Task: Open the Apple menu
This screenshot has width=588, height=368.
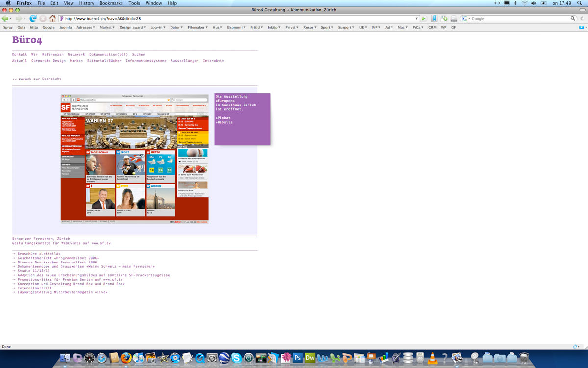Action: coord(8,3)
